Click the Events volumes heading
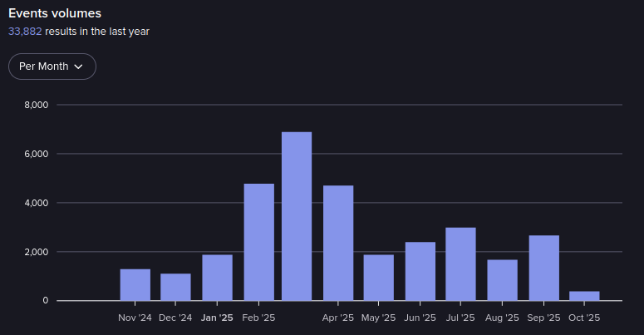Image resolution: width=644 pixels, height=335 pixels. tap(55, 13)
